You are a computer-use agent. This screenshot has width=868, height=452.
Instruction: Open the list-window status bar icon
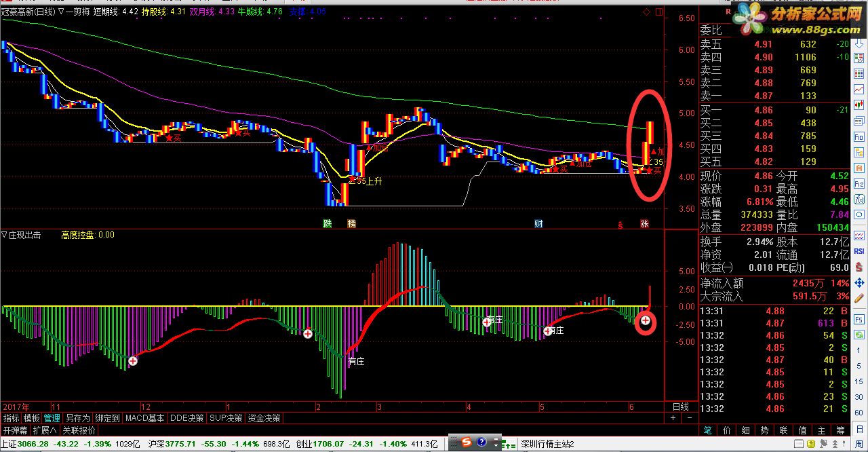pyautogui.click(x=798, y=444)
